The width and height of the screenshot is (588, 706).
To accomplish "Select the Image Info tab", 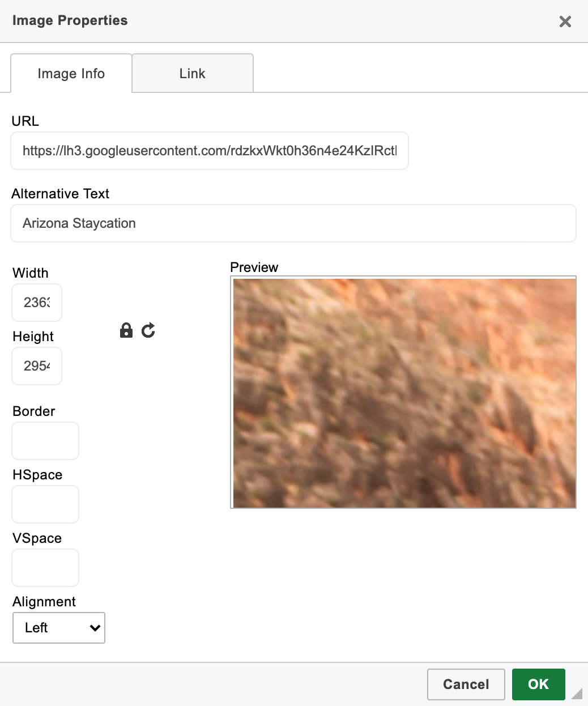I will point(71,73).
